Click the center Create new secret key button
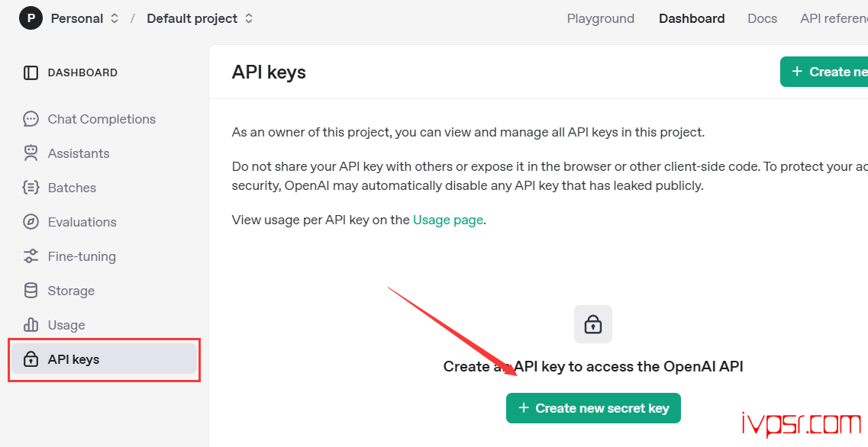The image size is (868, 447). (x=593, y=408)
